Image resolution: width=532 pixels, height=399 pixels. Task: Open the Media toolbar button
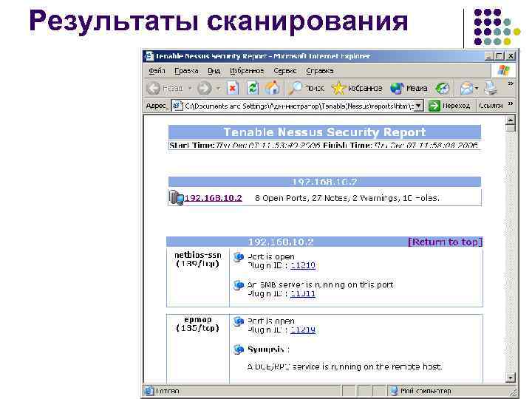(x=409, y=88)
